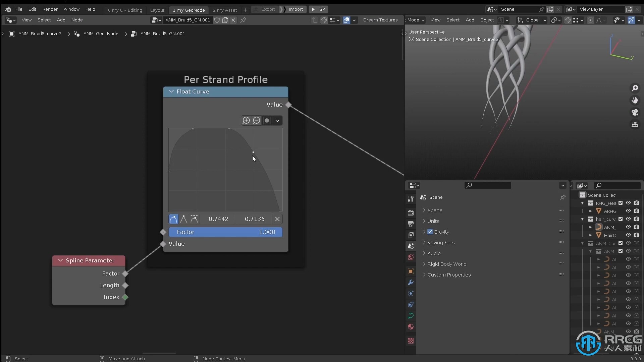Click viewport pan hand gizmo
Image resolution: width=644 pixels, height=362 pixels.
[x=635, y=100]
